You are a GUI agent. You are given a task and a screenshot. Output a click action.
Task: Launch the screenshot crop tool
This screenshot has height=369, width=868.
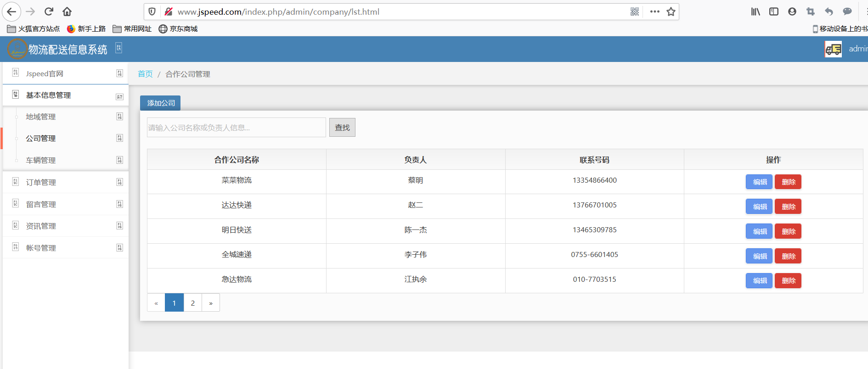pos(811,11)
